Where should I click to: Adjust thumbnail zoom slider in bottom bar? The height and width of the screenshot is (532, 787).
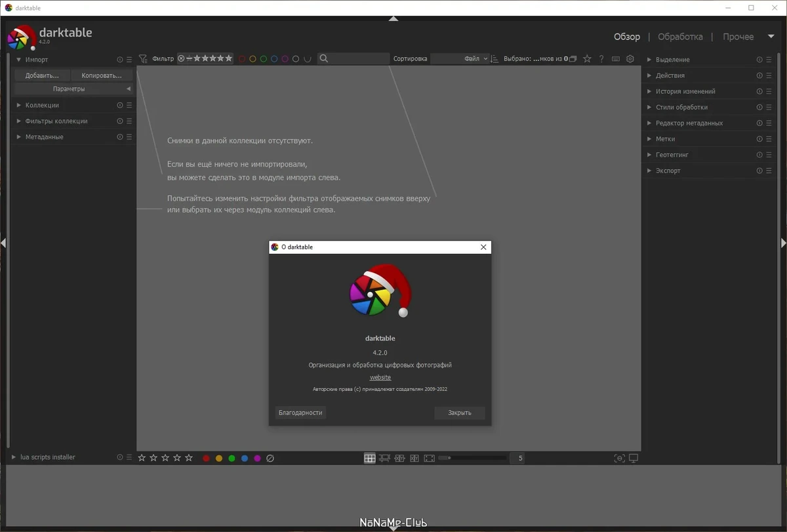(472, 458)
